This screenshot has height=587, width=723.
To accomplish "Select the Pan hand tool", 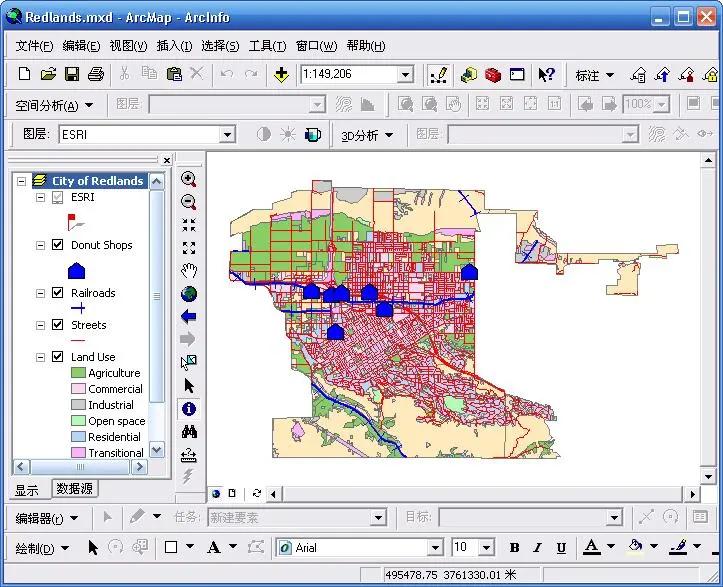I will coord(188,271).
